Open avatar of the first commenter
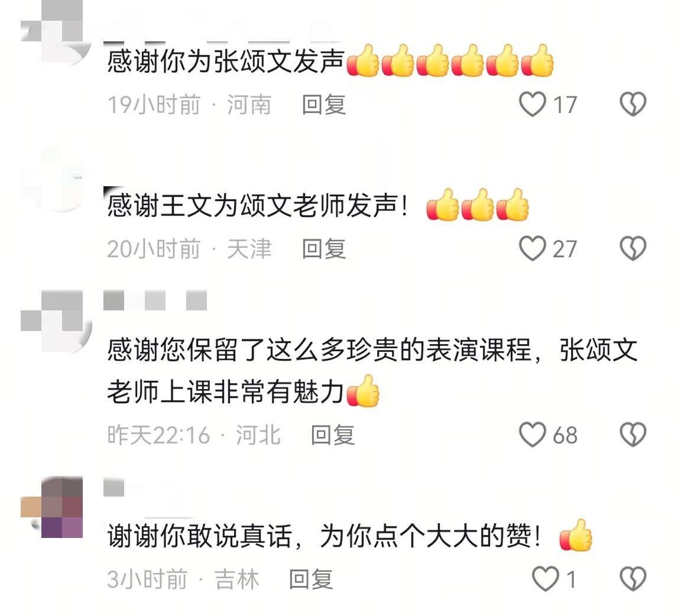The width and height of the screenshot is (681, 616). (56, 31)
